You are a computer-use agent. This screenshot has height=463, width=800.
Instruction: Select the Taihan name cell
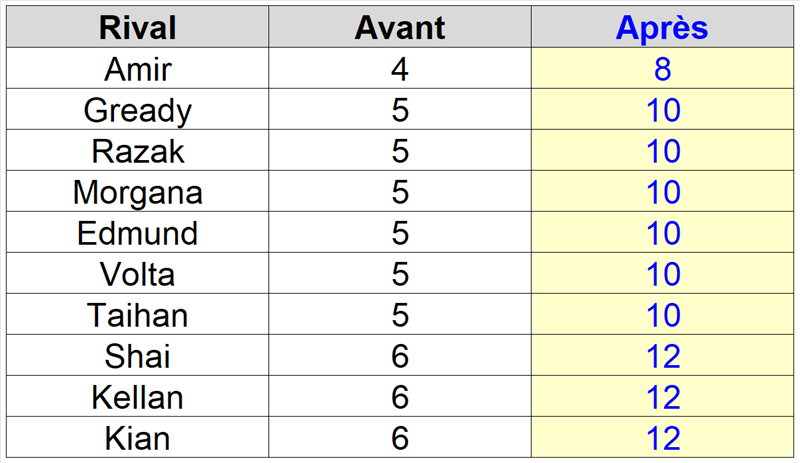coord(138,316)
